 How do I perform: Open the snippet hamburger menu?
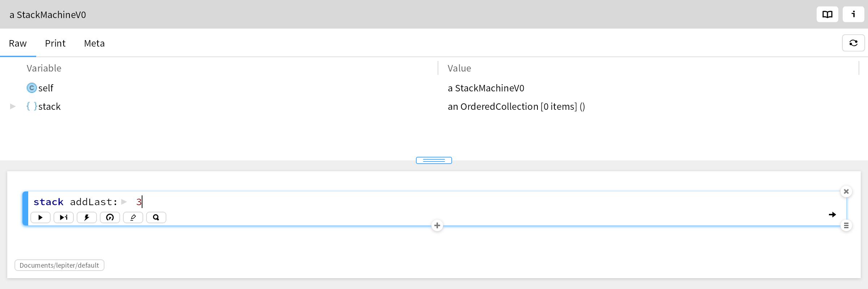[846, 226]
